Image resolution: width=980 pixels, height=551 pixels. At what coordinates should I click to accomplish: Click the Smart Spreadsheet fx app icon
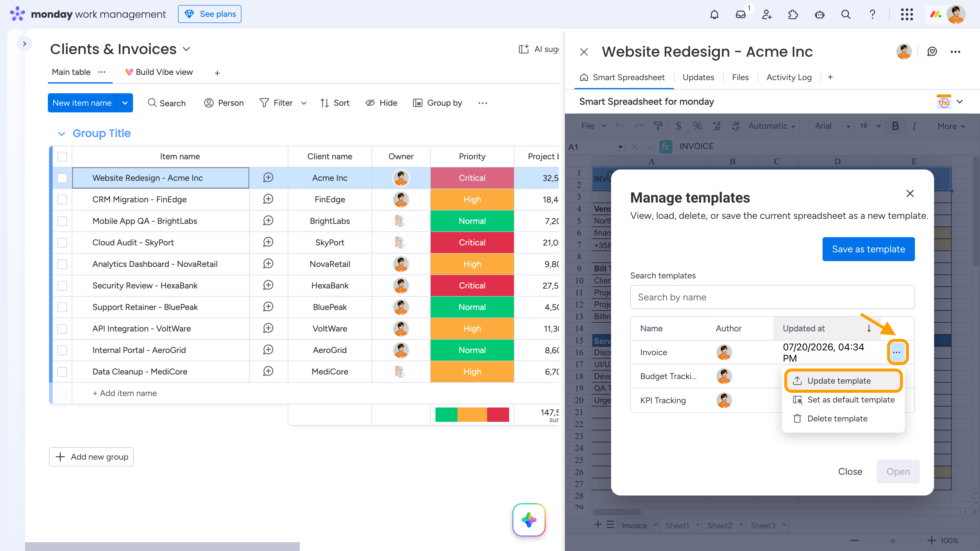pos(944,102)
